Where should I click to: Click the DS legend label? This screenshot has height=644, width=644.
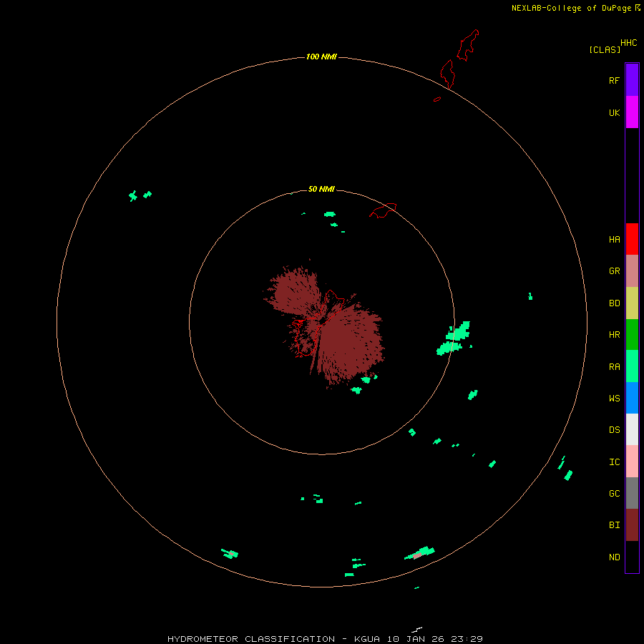coord(614,430)
